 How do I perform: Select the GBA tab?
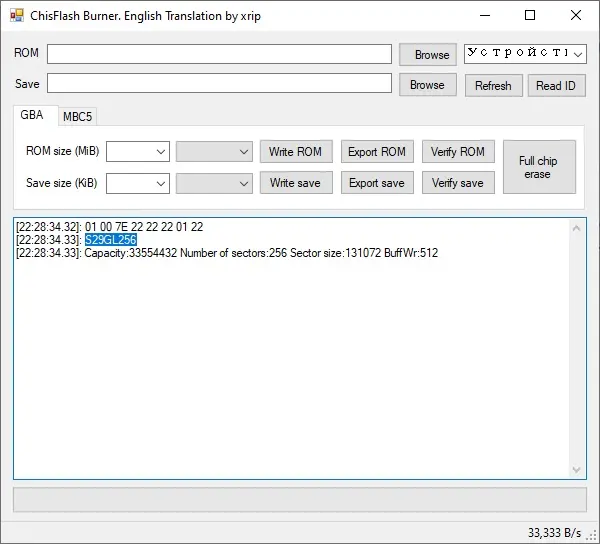(33, 116)
